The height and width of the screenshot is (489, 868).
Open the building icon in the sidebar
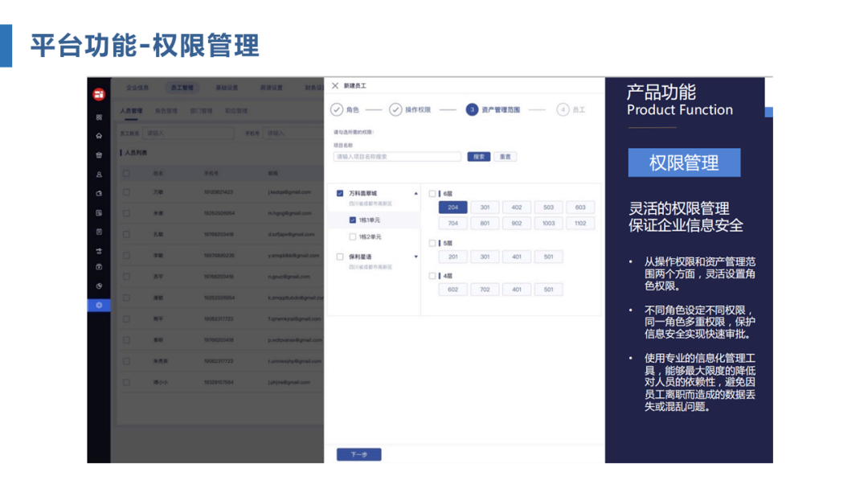99,155
